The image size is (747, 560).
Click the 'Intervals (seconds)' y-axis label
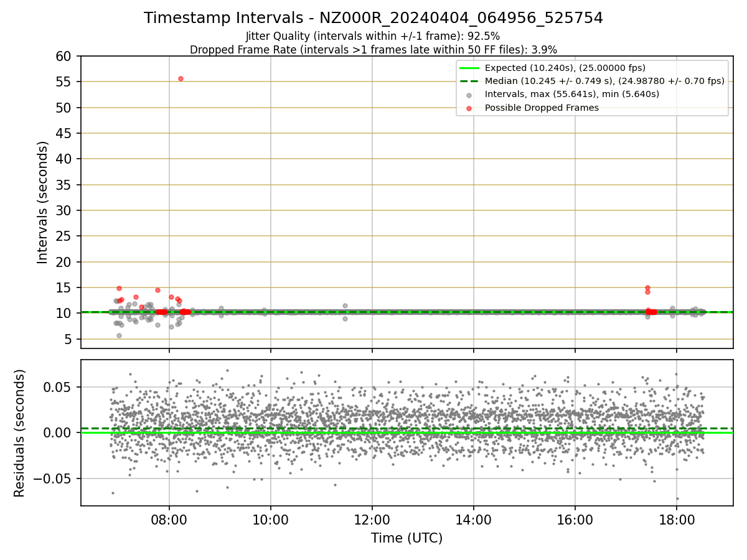click(42, 202)
